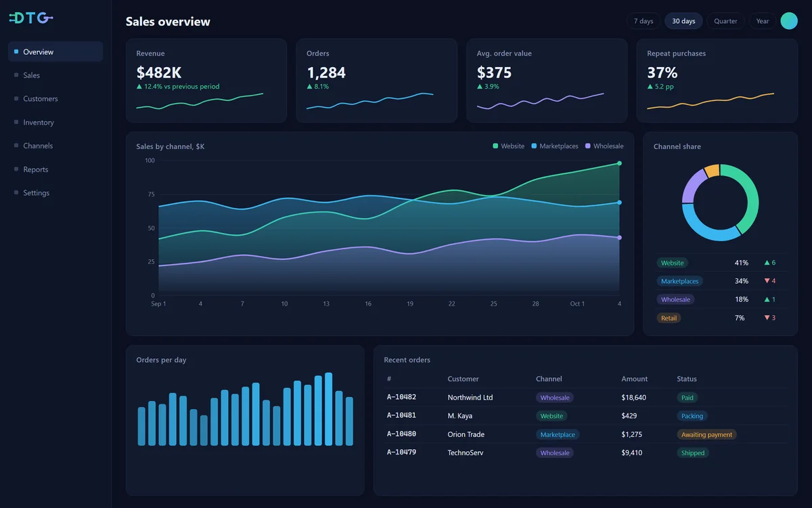Viewport: 812px width, 508px height.
Task: Open the Revenue $482K card
Action: (x=206, y=81)
